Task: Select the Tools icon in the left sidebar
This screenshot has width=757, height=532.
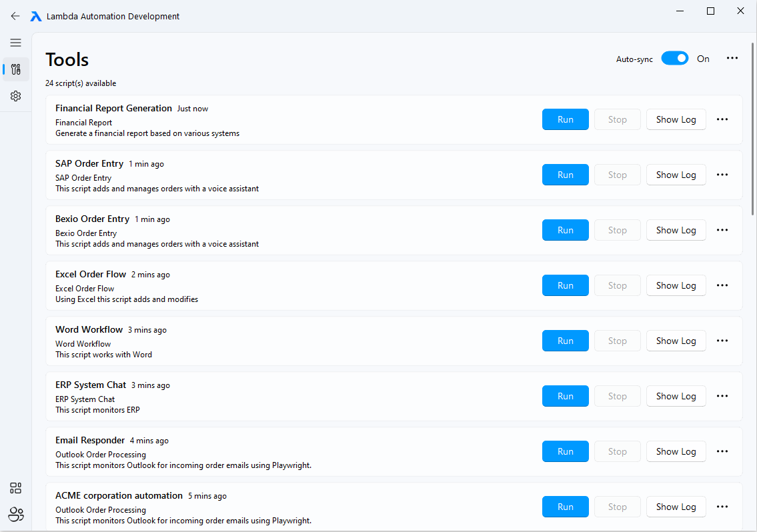Action: [15, 69]
